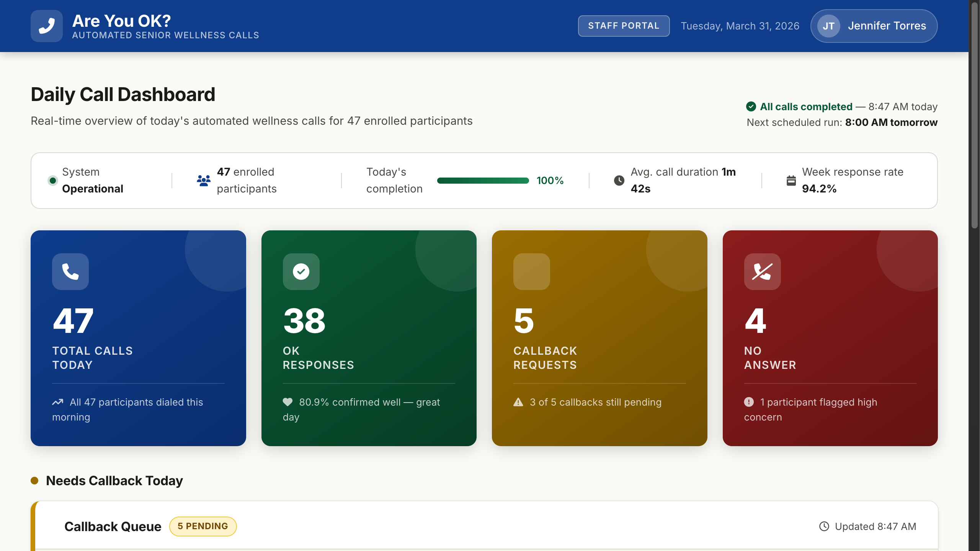This screenshot has width=980, height=551.
Task: Select the phone icon on Total Calls card
Action: (x=70, y=272)
